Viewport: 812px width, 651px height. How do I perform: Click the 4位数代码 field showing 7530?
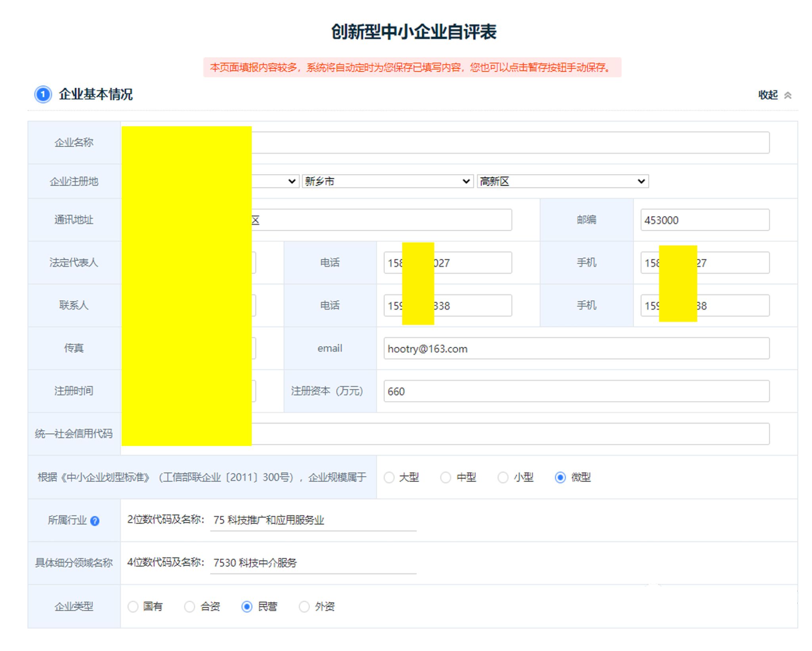313,563
